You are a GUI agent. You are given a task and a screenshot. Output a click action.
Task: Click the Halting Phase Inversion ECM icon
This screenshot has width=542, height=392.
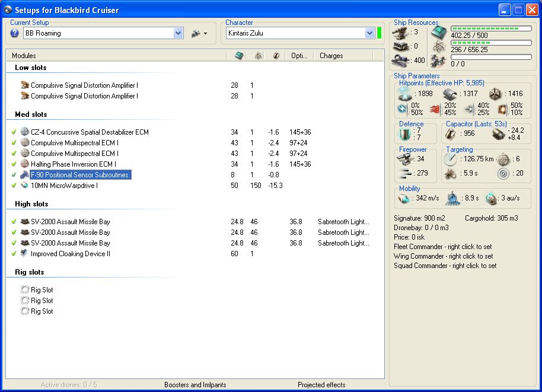click(x=24, y=164)
